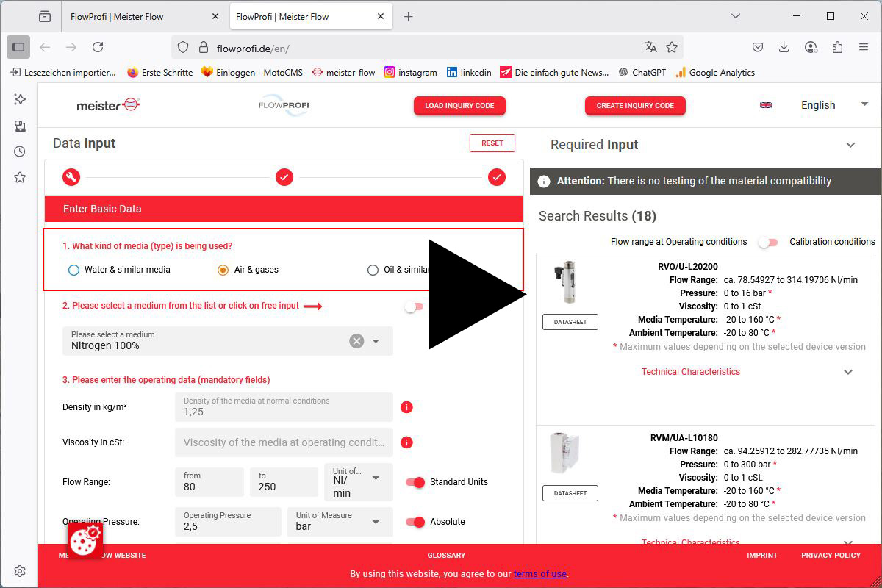The width and height of the screenshot is (882, 588).
Task: Bookmark this page with star icon
Action: pos(672,47)
